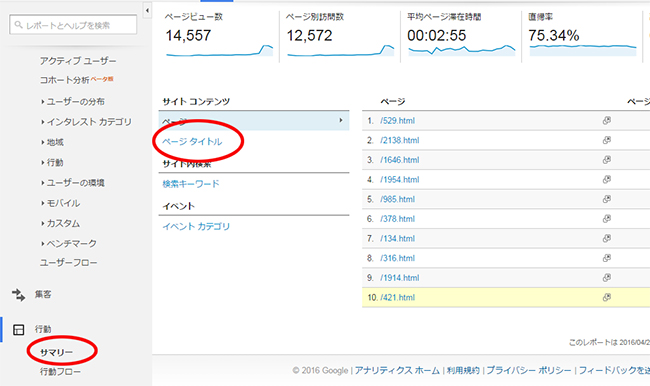Open /134.html page link
The height and width of the screenshot is (386, 650).
(x=397, y=238)
